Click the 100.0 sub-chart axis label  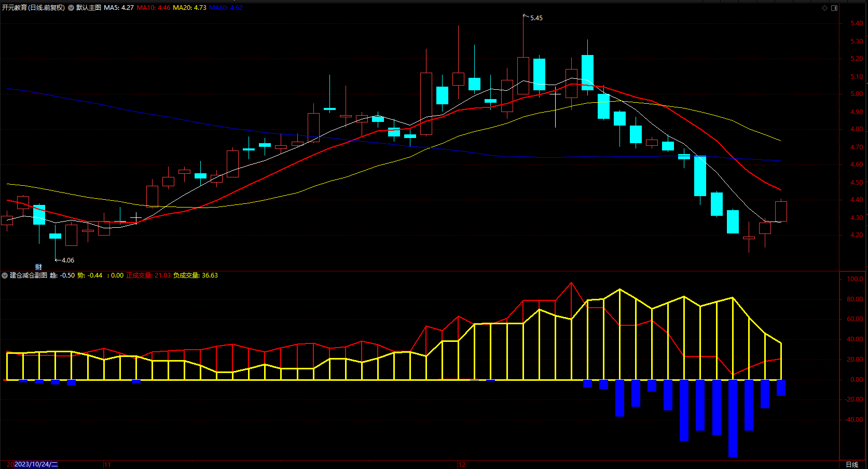click(x=855, y=279)
